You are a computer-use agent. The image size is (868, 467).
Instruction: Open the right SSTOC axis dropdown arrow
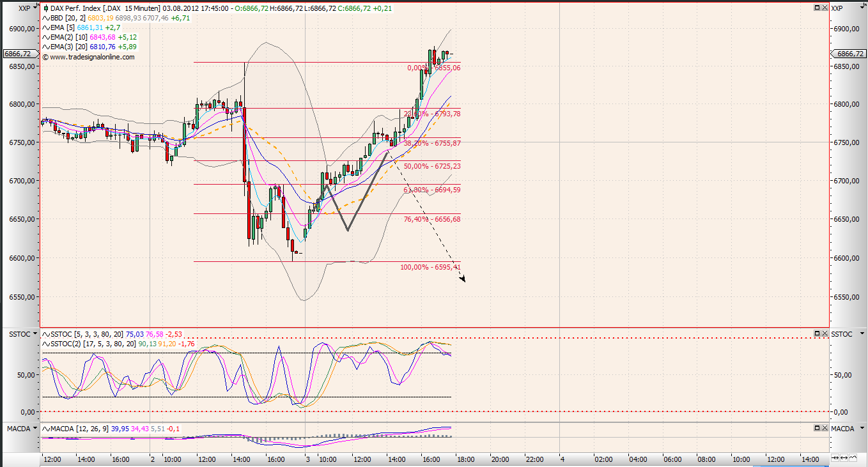[862, 334]
